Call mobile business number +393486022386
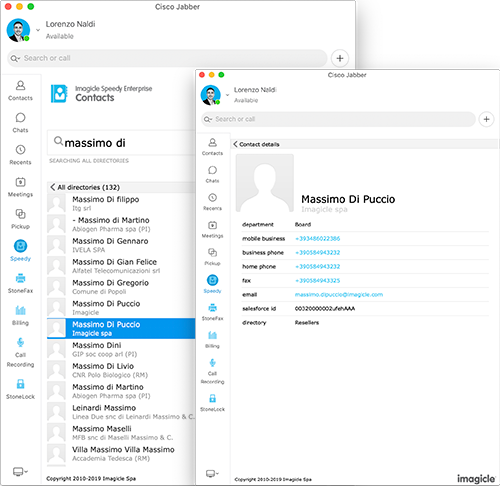This screenshot has height=486, width=500. [x=318, y=239]
